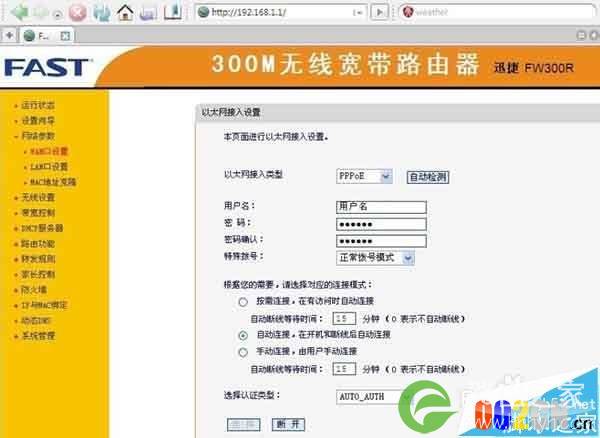Open 运行状态 in the sidebar

click(x=38, y=105)
